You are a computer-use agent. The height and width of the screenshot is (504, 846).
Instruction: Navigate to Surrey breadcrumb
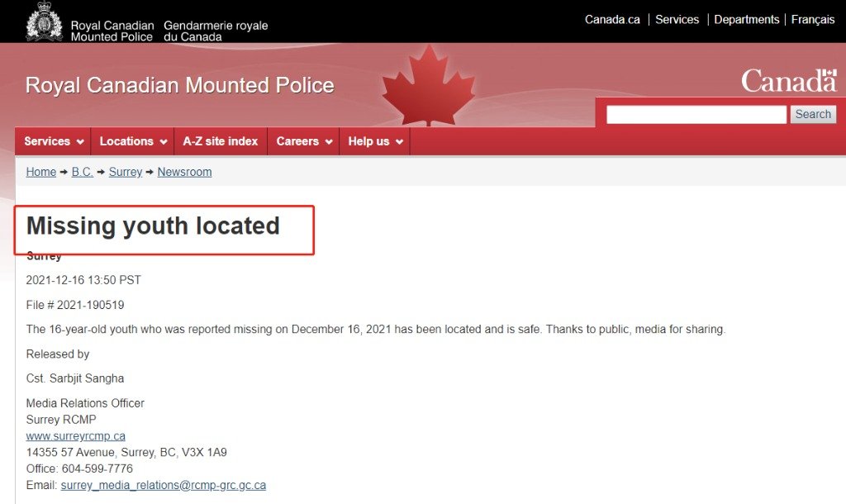click(x=126, y=172)
